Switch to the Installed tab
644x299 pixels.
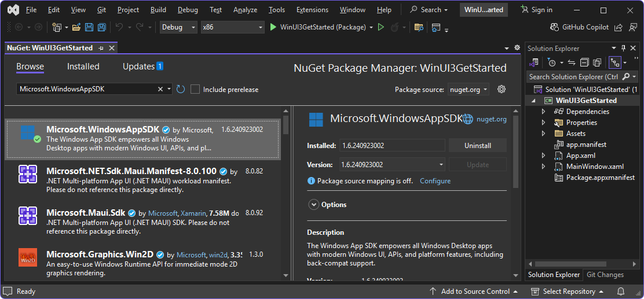coord(83,67)
